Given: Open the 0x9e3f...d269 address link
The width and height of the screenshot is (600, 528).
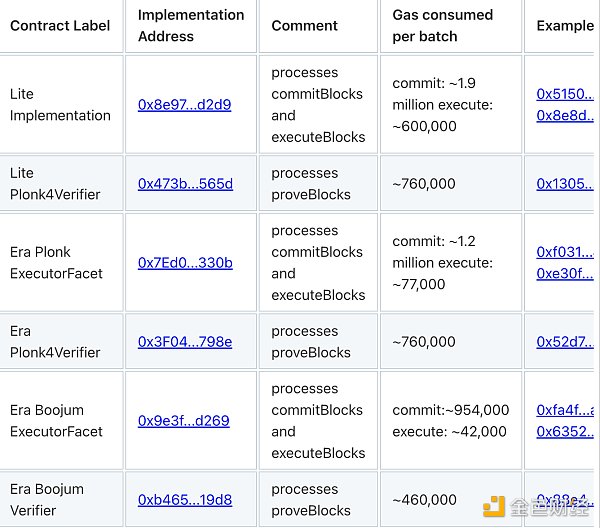Looking at the screenshot, I should [183, 421].
